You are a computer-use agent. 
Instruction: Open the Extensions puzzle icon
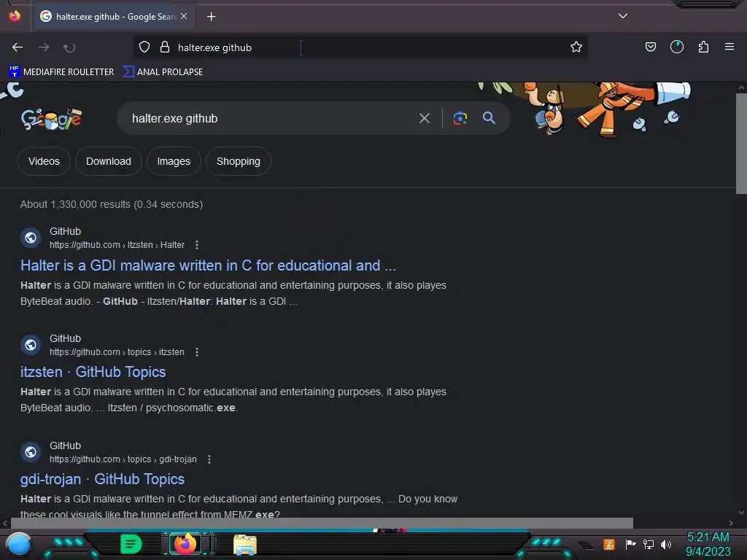(x=703, y=47)
